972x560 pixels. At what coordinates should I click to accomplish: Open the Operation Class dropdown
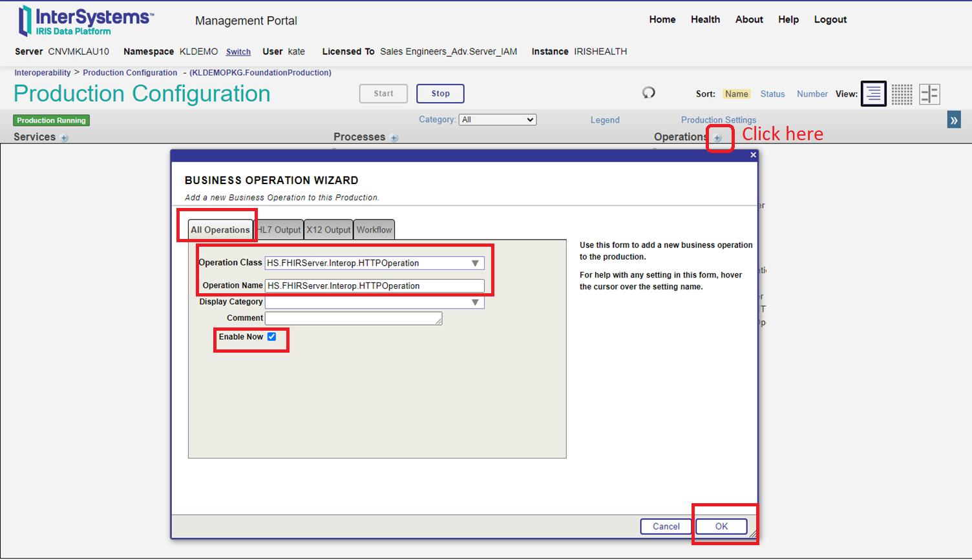[475, 263]
